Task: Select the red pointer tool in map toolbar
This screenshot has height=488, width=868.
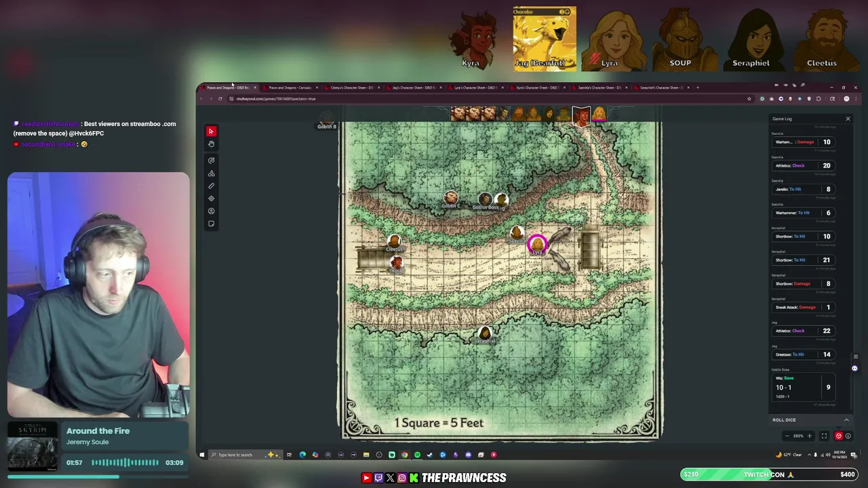Action: [211, 131]
